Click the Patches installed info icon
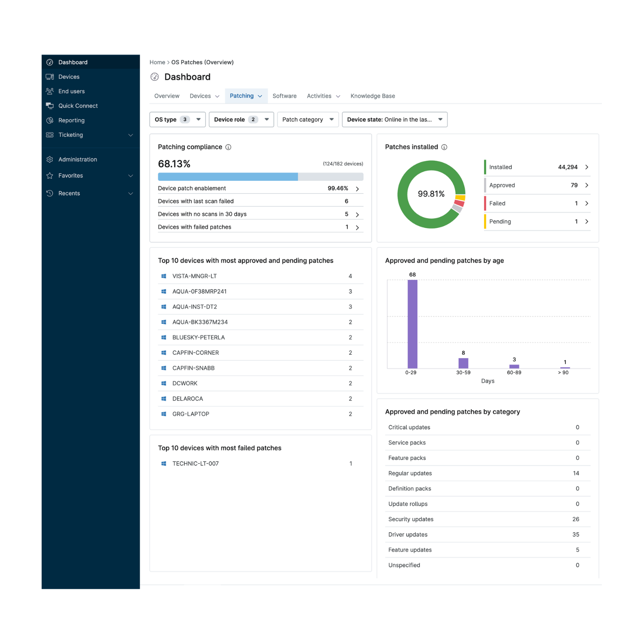 [444, 147]
